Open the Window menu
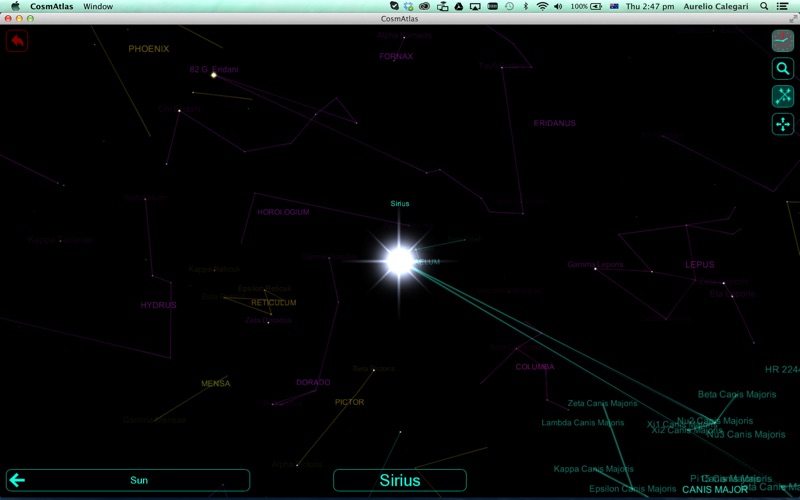The image size is (800, 500). pos(98,6)
